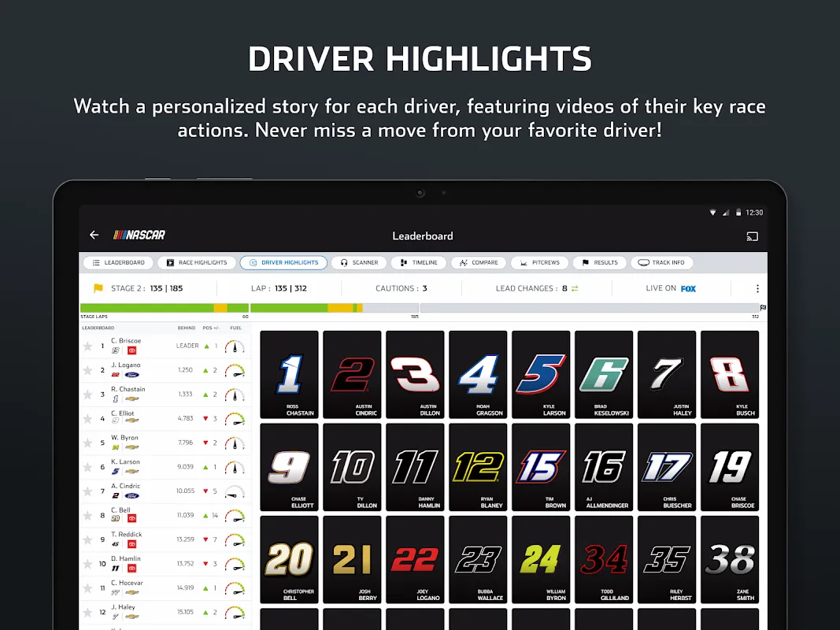Tap the Cast screen icon
The height and width of the screenshot is (630, 840).
tap(752, 235)
